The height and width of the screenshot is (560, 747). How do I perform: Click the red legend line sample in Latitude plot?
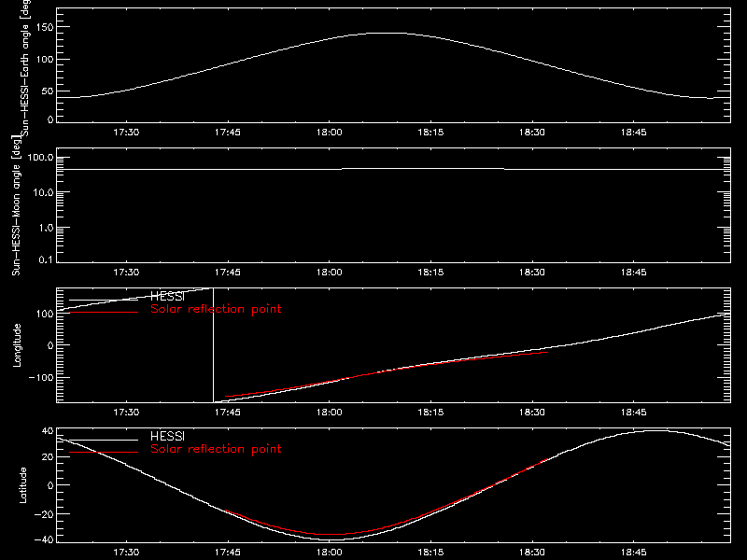(x=104, y=452)
